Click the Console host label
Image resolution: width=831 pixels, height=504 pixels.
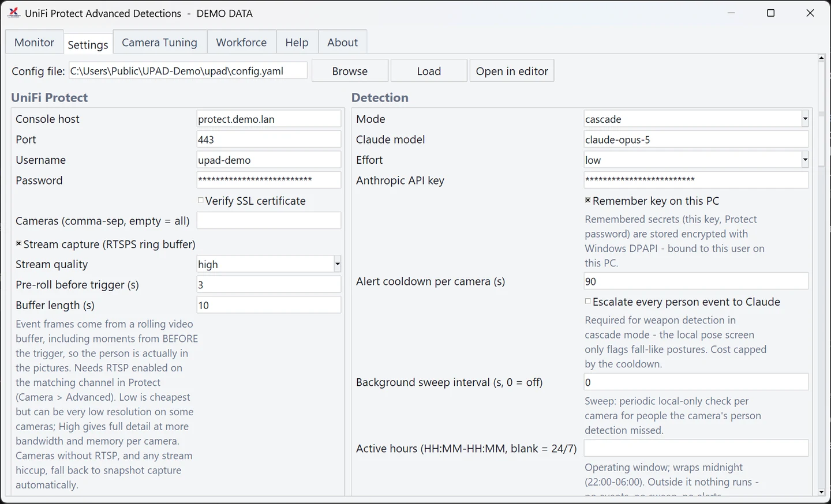tap(47, 119)
